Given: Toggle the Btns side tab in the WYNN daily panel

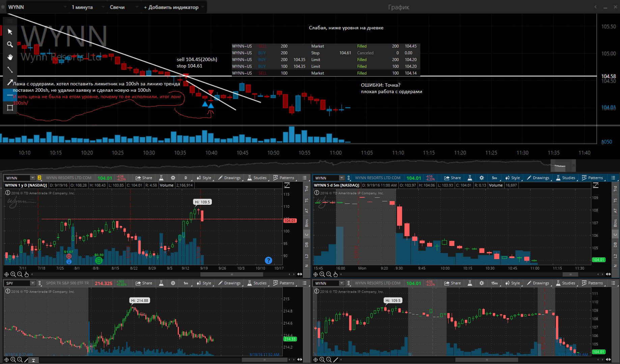Looking at the screenshot, I should (307, 223).
